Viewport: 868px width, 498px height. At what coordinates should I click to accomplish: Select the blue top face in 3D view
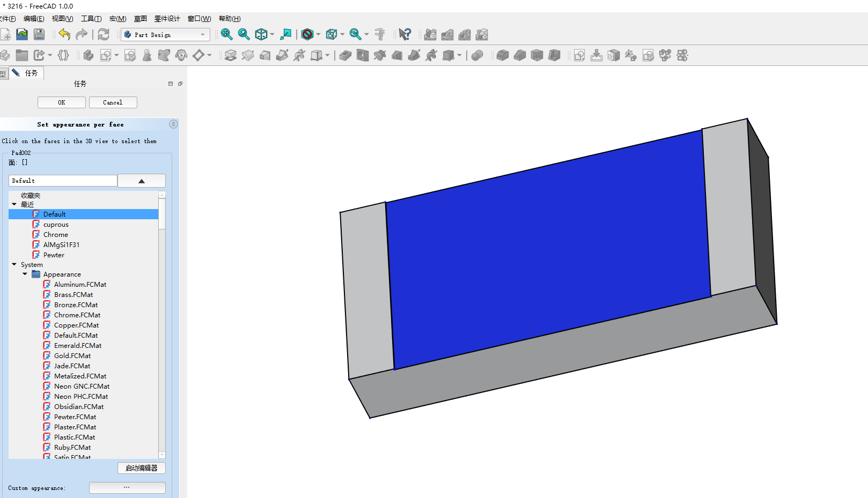pos(549,250)
